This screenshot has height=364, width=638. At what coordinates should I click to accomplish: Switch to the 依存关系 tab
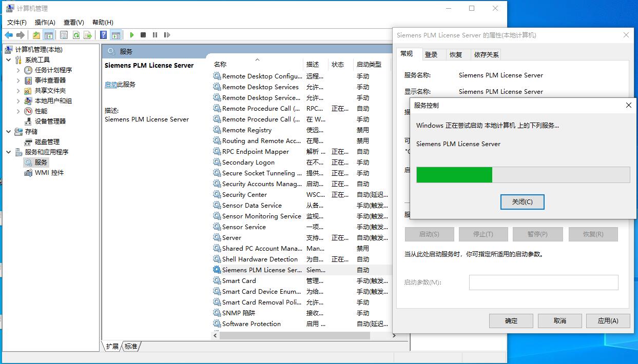coord(486,54)
